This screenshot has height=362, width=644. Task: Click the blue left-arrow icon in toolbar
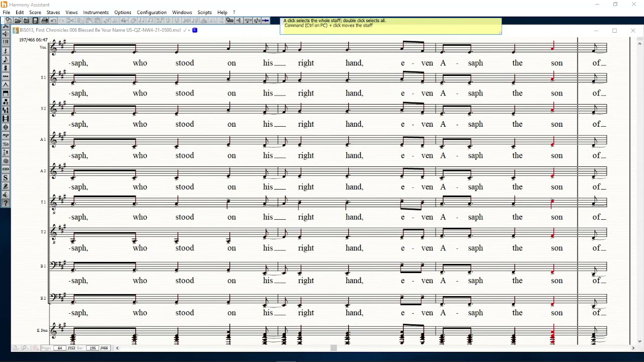(266, 21)
